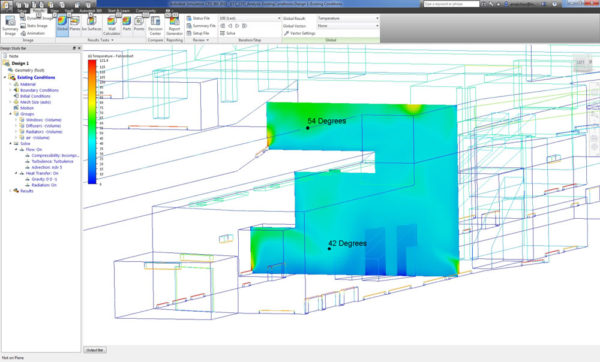Open the iteration step dropdown
This screenshot has width=600, height=362.
(x=250, y=18)
